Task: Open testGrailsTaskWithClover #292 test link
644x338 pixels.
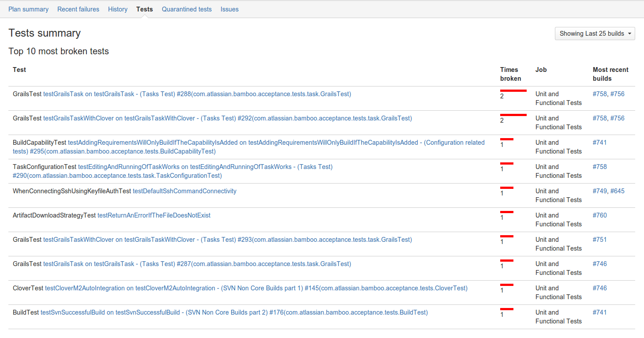Action: (228, 118)
